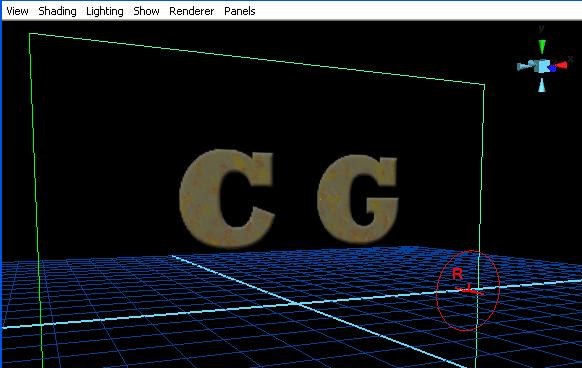
Task: Click the light-blue bottom cone of view compass
Action: tap(542, 85)
